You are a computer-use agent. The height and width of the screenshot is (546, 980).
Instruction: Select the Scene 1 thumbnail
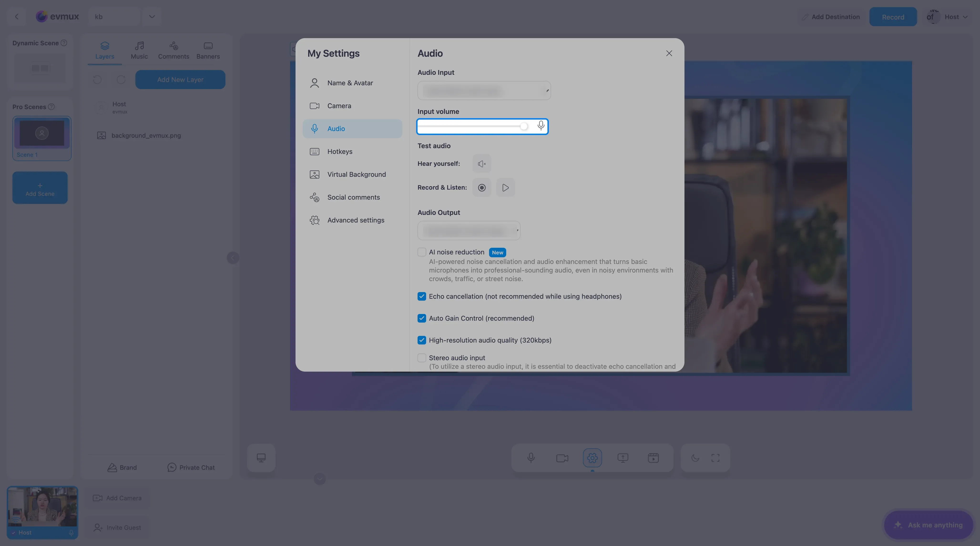coord(42,138)
